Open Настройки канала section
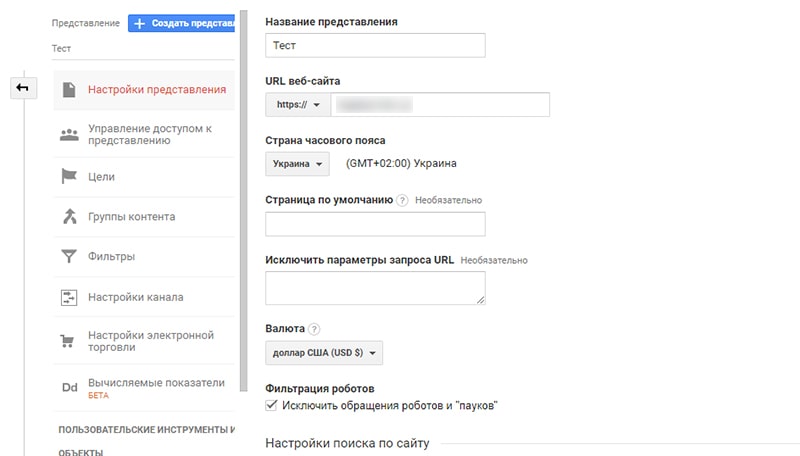The width and height of the screenshot is (800, 456). coord(144,297)
